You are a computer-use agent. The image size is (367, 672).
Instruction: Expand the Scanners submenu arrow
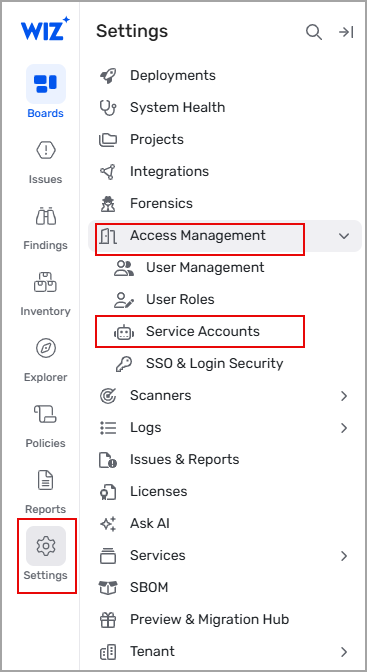point(344,396)
